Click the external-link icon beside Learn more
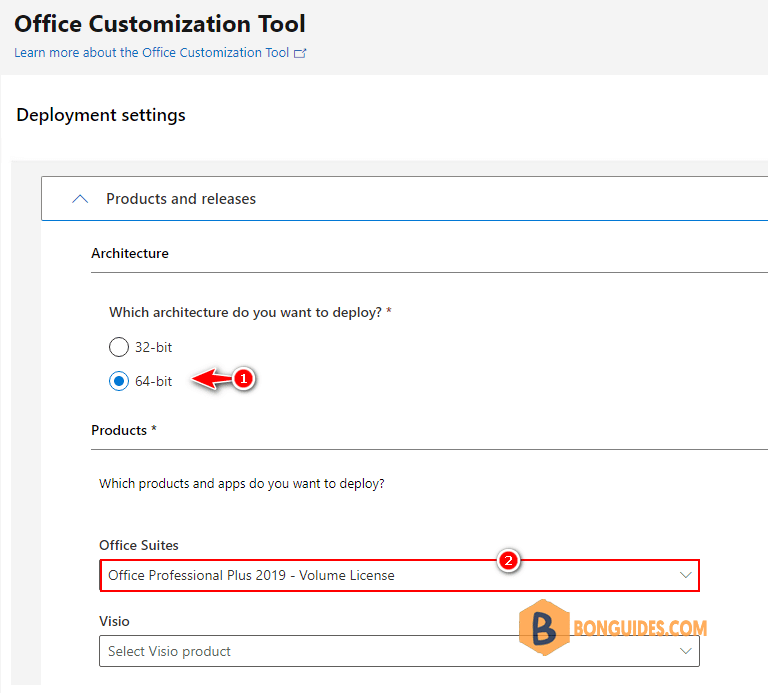 pyautogui.click(x=300, y=53)
